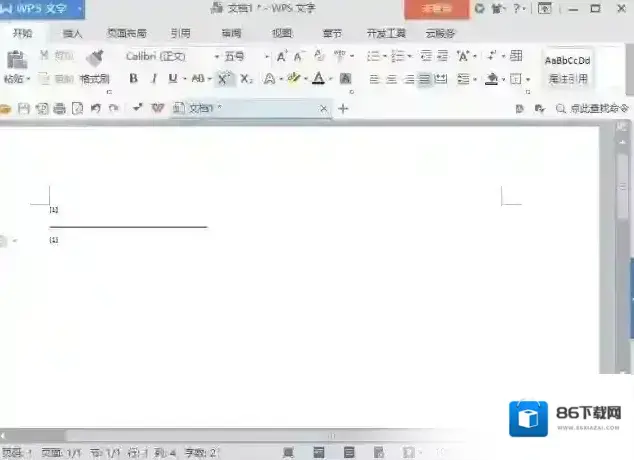The width and height of the screenshot is (634, 460).
Task: Click the Save icon in quick access toolbar
Action: [24, 108]
